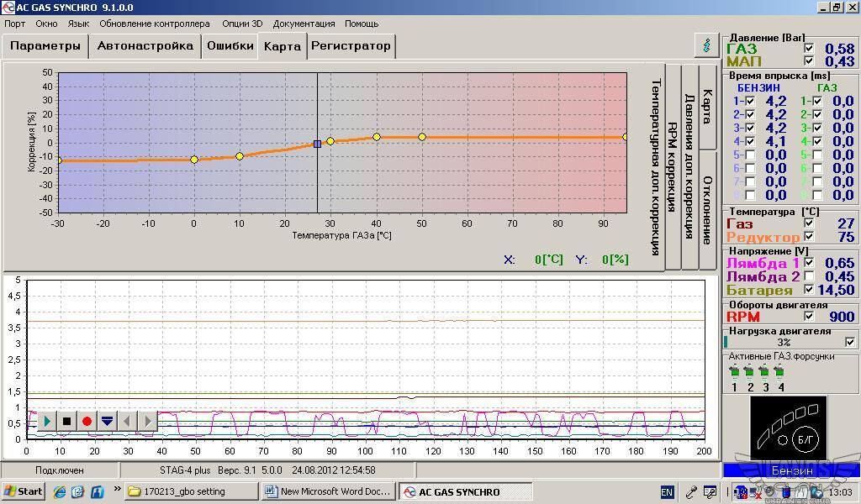Click the right-arrow chart scroll button
861x504 pixels.
pos(148,421)
